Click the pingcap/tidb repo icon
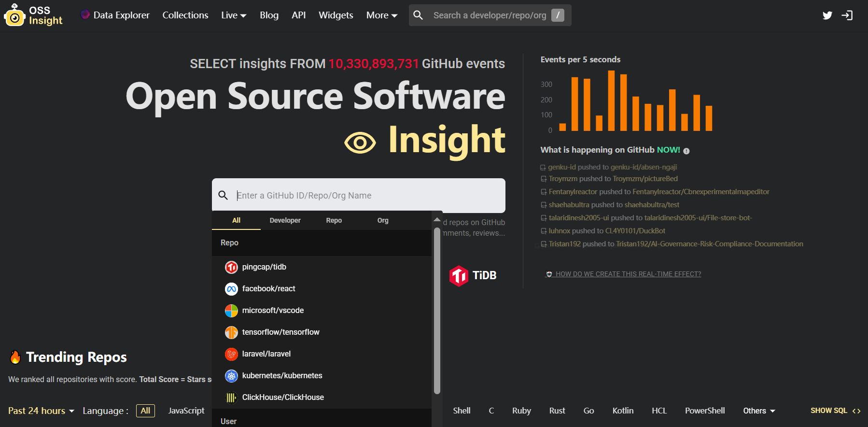The height and width of the screenshot is (427, 868). pyautogui.click(x=232, y=267)
